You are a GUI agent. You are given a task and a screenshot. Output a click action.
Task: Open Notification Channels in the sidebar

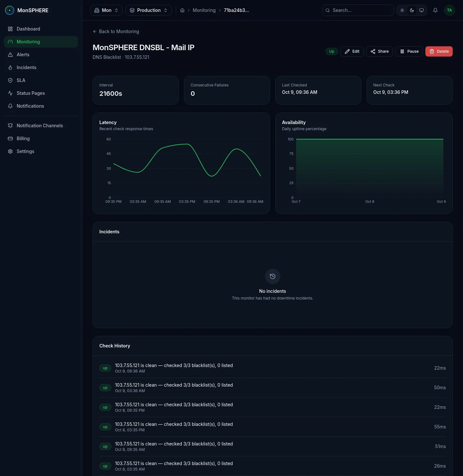pos(41,126)
